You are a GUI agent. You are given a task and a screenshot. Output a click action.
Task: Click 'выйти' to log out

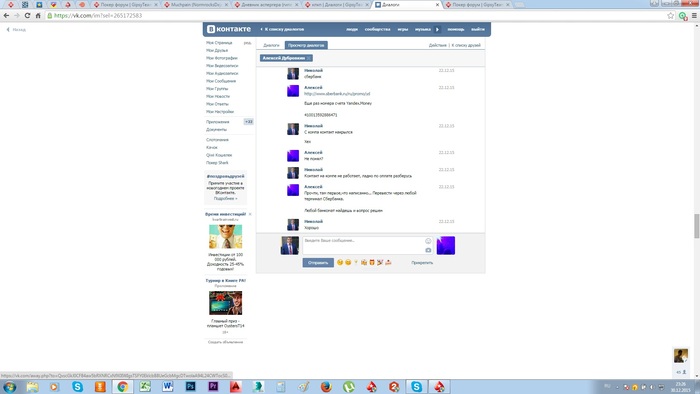pyautogui.click(x=478, y=29)
